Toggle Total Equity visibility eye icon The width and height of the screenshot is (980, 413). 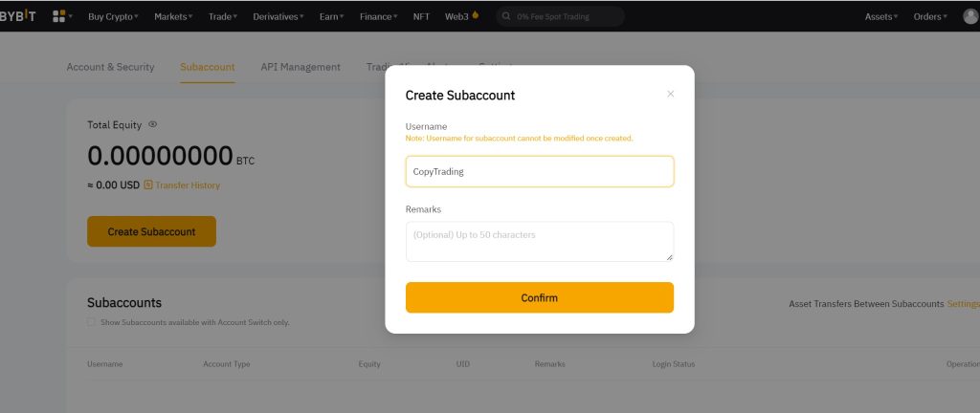coord(152,124)
